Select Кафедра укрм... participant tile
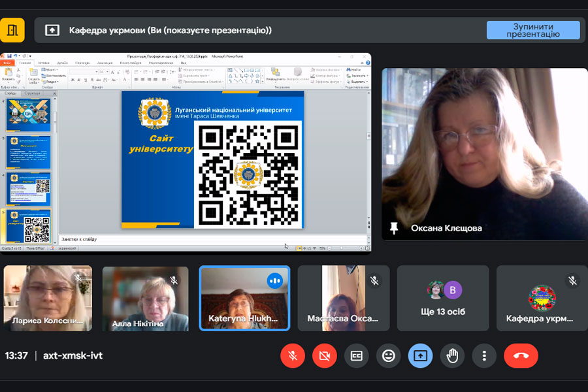 pos(542,298)
